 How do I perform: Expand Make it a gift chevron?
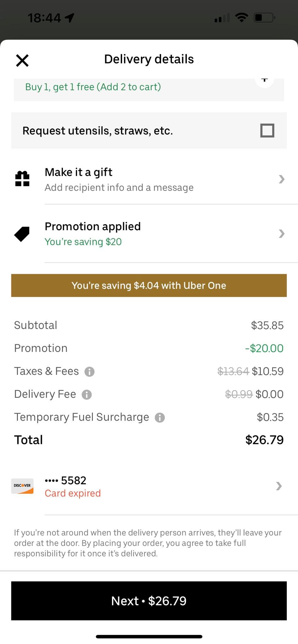[282, 179]
